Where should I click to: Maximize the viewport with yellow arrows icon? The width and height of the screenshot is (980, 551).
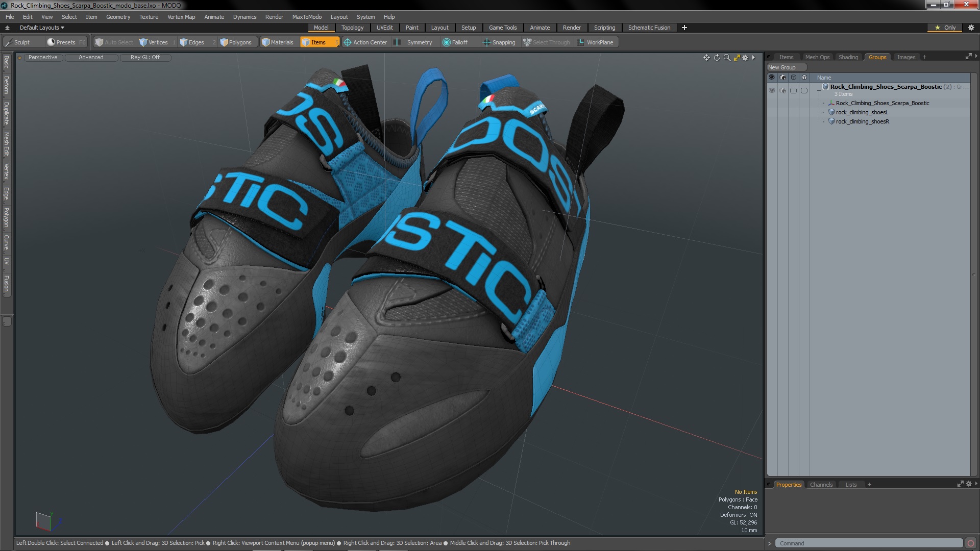point(737,58)
